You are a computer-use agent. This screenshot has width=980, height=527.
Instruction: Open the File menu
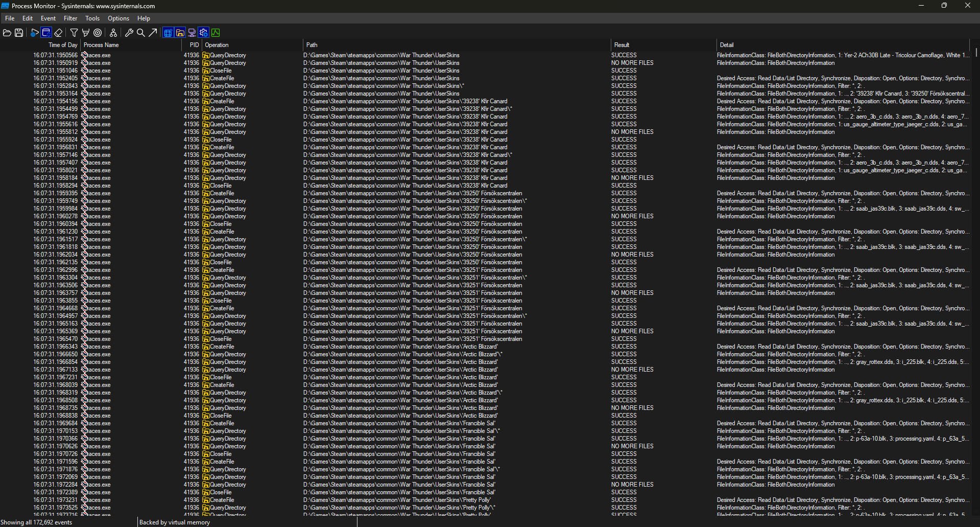click(x=10, y=18)
